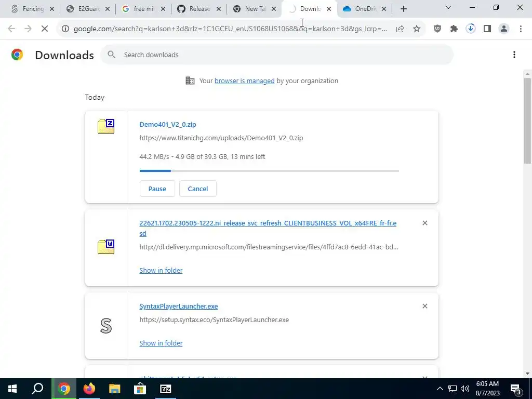Select the titanichg.com download URL text

[221, 138]
